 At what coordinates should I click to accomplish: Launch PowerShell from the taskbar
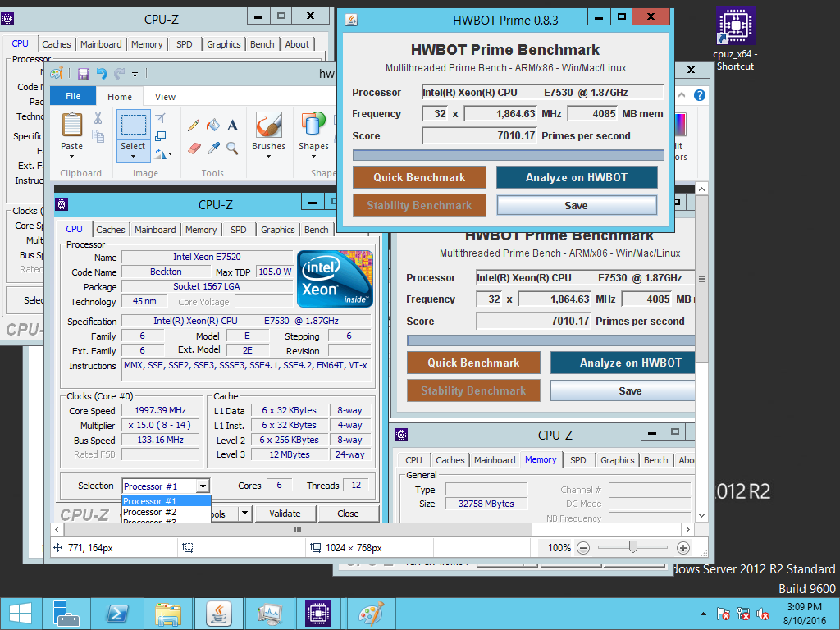click(117, 614)
